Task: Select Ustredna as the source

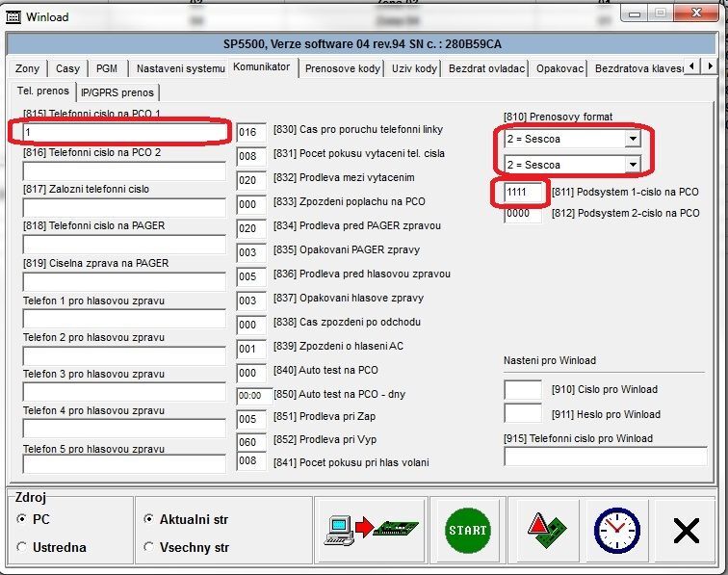Action: click(22, 547)
